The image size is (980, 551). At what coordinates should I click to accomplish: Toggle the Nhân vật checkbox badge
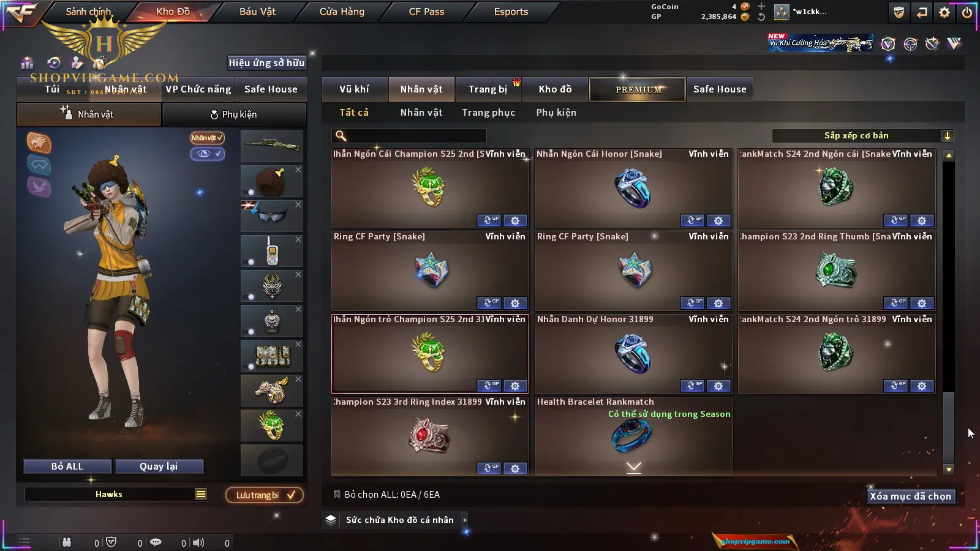(x=207, y=138)
